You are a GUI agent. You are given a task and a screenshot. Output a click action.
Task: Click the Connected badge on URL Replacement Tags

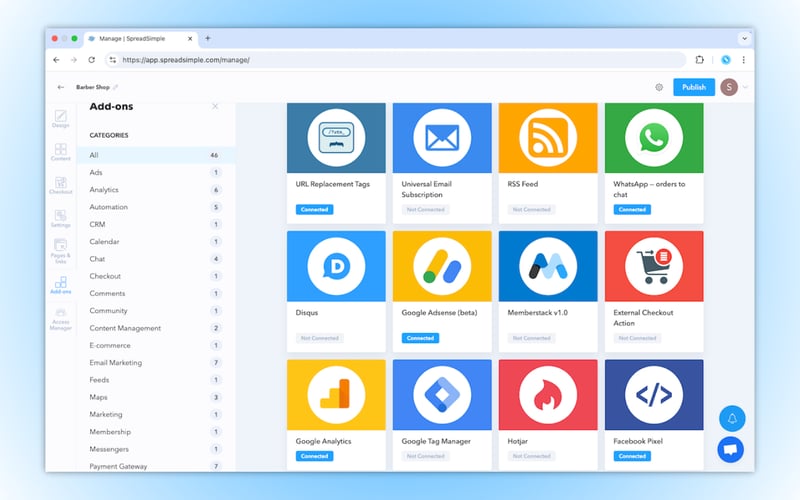[x=314, y=210]
